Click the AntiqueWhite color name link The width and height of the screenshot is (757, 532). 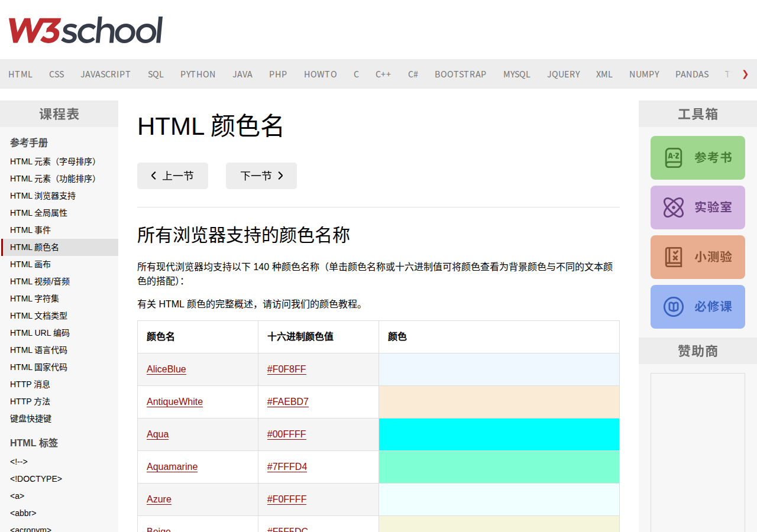pos(174,402)
